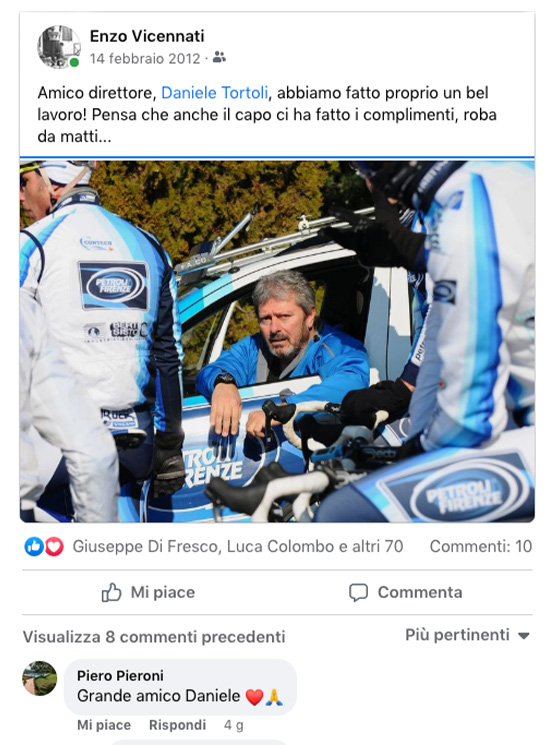Reply to Piero Pieroni with Rispondi
This screenshot has width=559, height=745.
coord(177,725)
